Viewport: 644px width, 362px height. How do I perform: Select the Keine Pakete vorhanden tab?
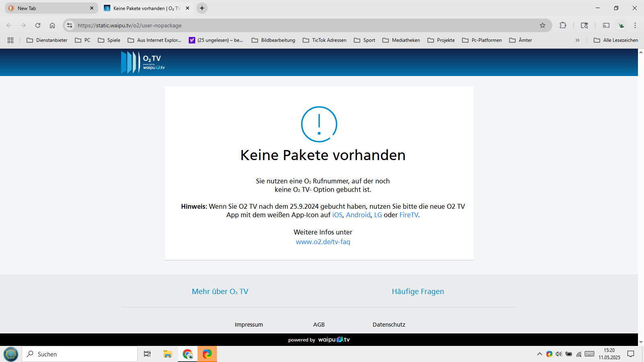point(147,8)
